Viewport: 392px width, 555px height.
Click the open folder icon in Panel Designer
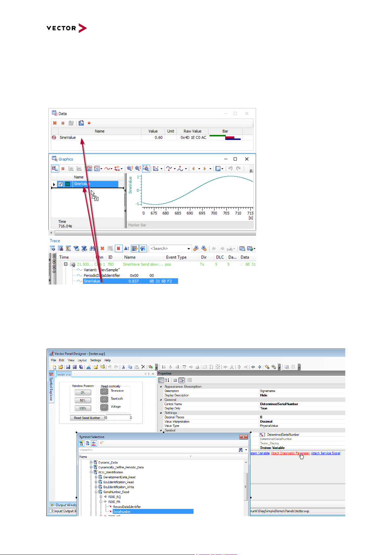pos(61,367)
